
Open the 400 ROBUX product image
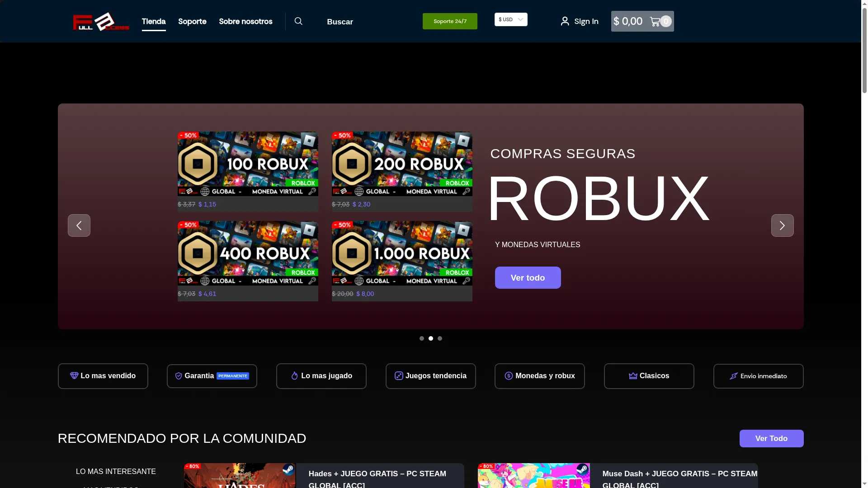click(248, 253)
